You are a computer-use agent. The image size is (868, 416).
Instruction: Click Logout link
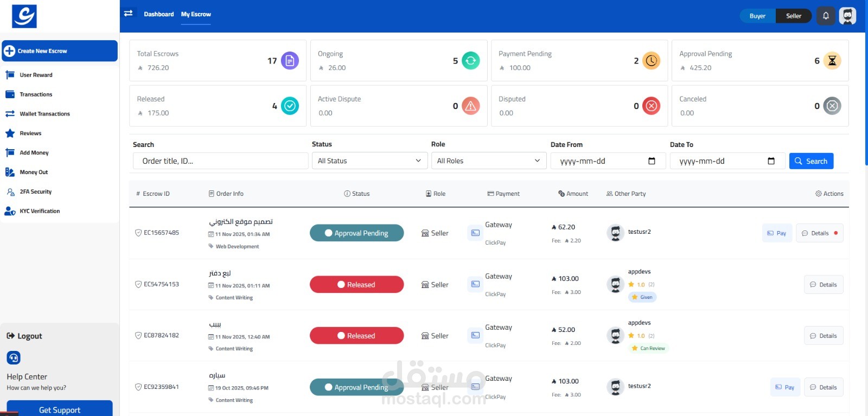click(24, 336)
